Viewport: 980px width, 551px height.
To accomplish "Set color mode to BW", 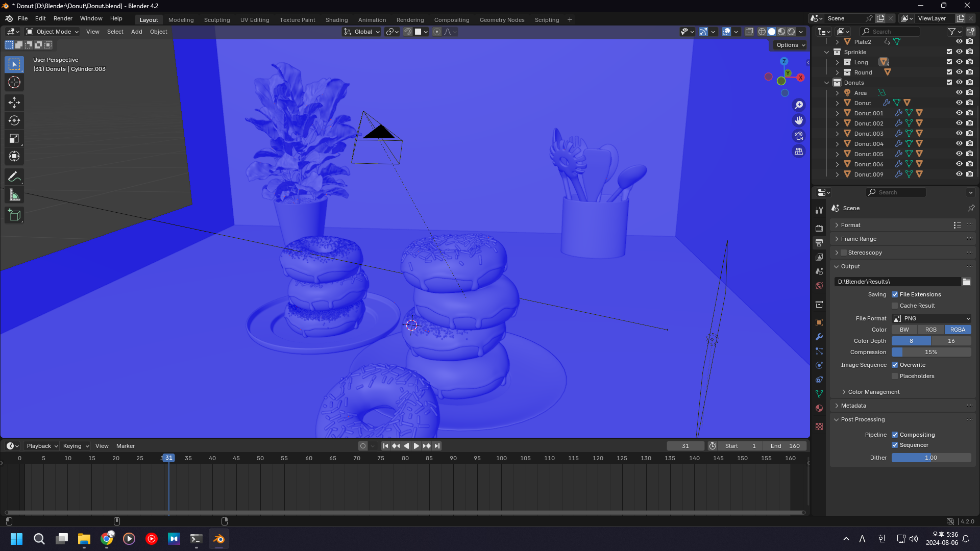I will click(904, 330).
